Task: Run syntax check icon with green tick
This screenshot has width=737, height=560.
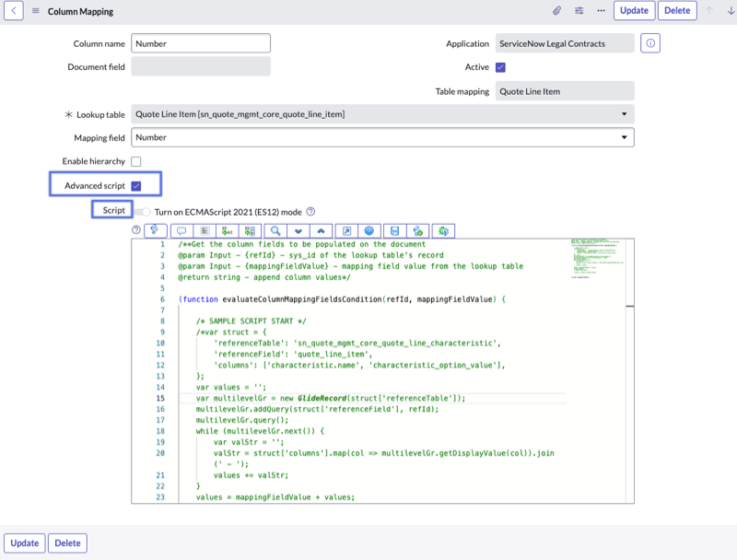Action: [x=418, y=230]
